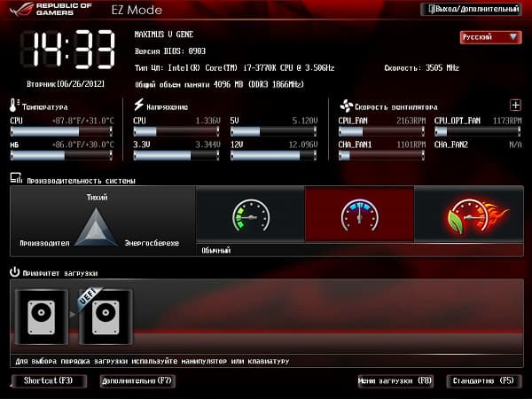Click the first hard drive boot icon

point(42,317)
